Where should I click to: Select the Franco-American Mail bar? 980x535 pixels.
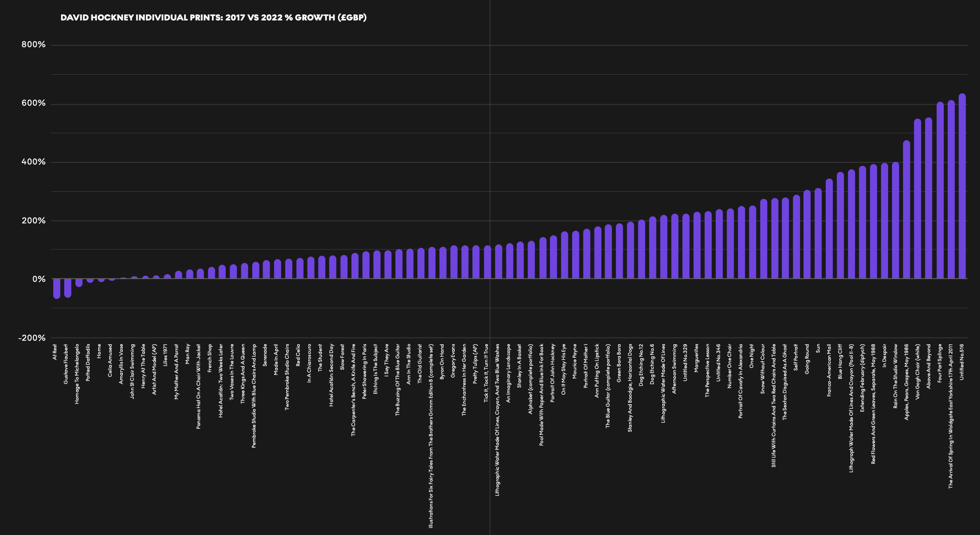point(829,229)
